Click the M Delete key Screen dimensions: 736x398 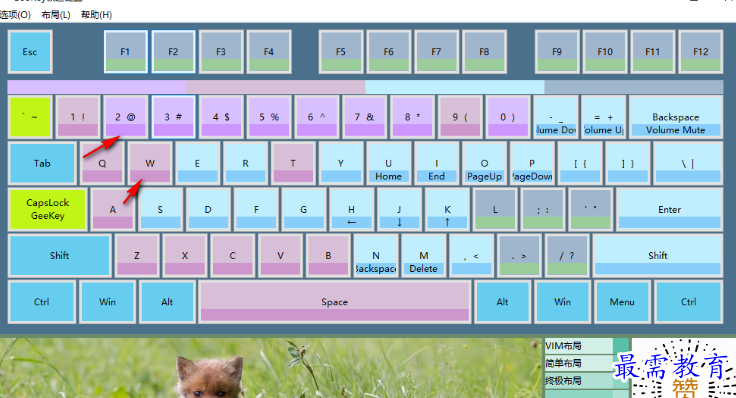(x=423, y=255)
